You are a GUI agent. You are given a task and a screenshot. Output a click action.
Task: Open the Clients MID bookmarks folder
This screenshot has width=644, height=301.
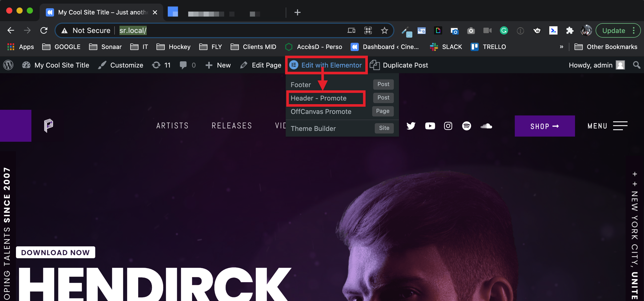(x=253, y=47)
